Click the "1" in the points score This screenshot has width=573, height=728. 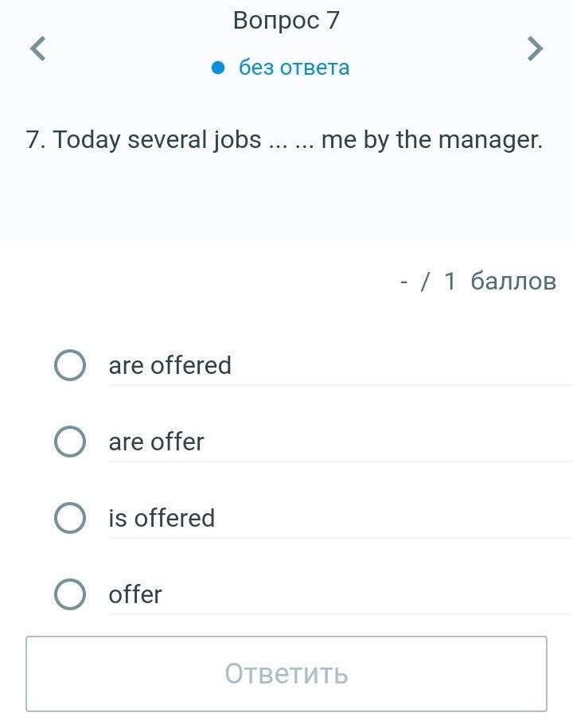[450, 281]
